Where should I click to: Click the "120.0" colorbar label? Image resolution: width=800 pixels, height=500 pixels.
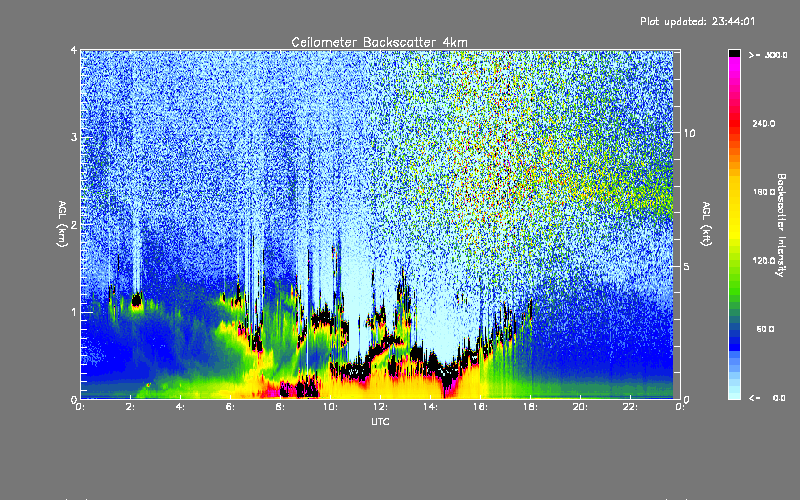(x=764, y=261)
